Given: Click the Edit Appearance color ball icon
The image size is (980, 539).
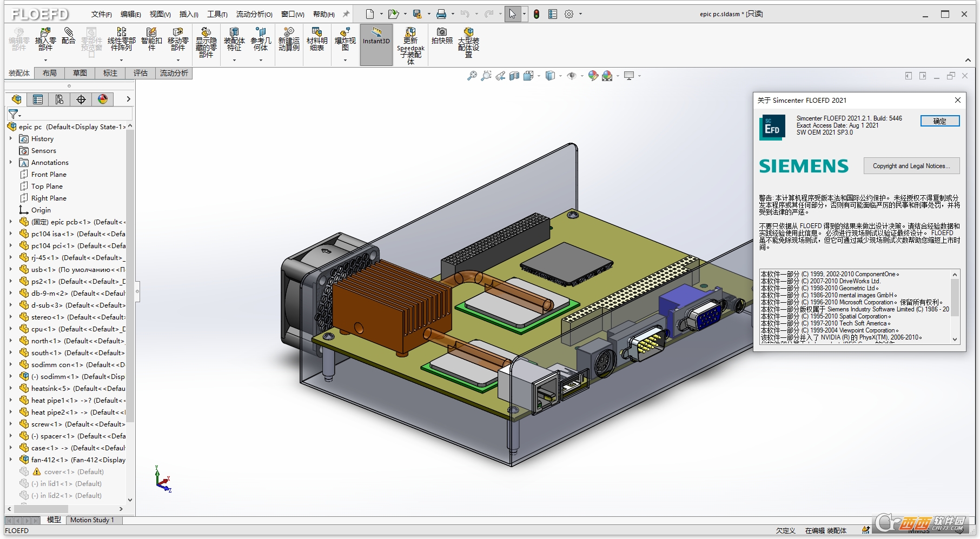Looking at the screenshot, I should [x=593, y=76].
